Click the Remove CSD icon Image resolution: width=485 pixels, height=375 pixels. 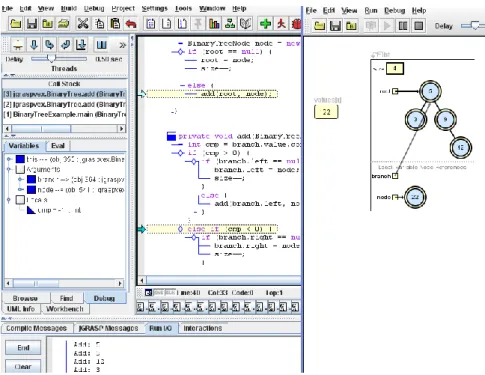[x=166, y=24]
